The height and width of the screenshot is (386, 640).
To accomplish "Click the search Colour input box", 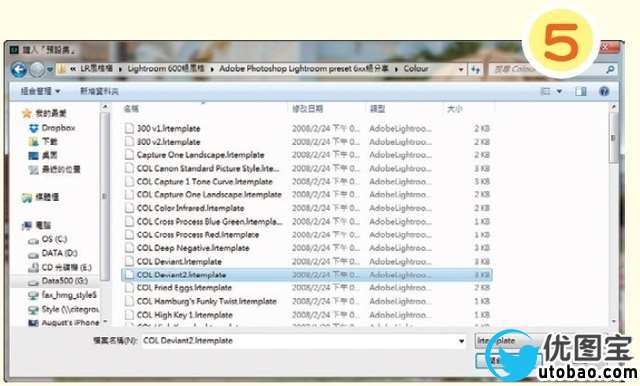I will coord(547,70).
